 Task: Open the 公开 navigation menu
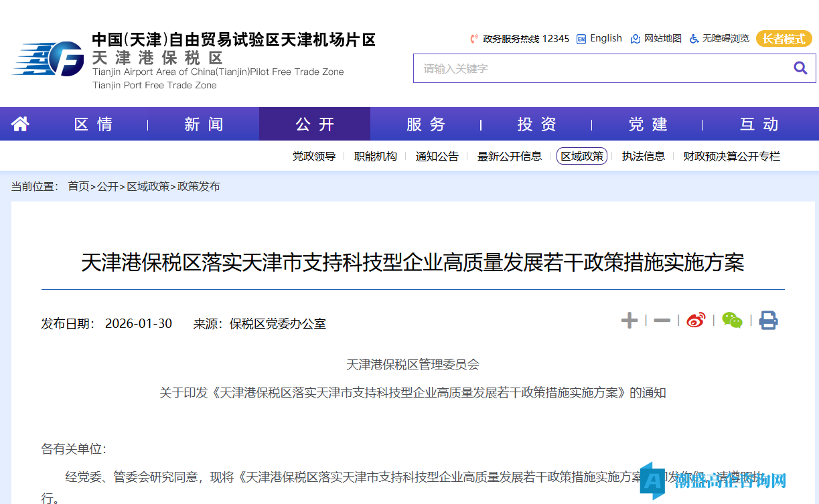pos(314,124)
